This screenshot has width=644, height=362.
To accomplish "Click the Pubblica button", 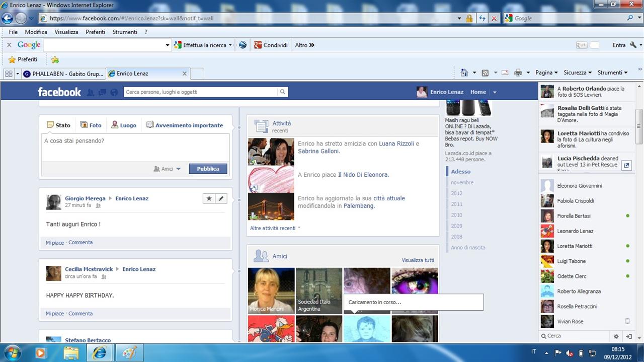I will [x=208, y=169].
